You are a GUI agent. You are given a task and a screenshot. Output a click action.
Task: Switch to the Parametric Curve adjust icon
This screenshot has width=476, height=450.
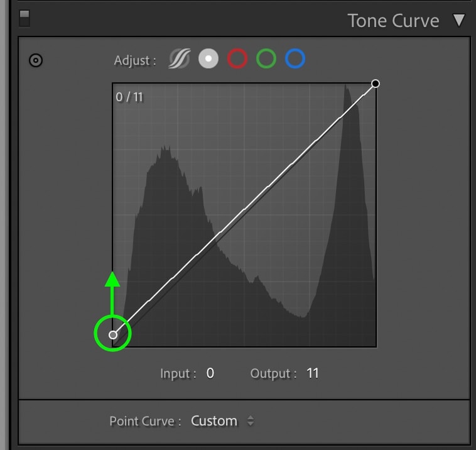point(180,58)
